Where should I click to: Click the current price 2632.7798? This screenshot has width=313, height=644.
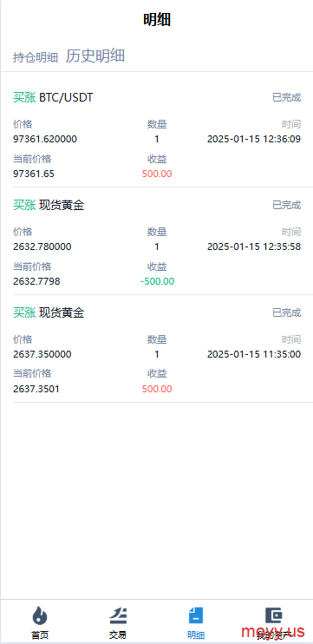[36, 281]
